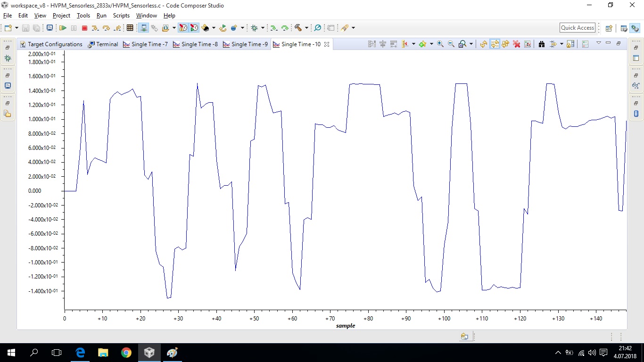Open the Scripts menu
Viewport: 644px width, 362px height.
pyautogui.click(x=121, y=16)
